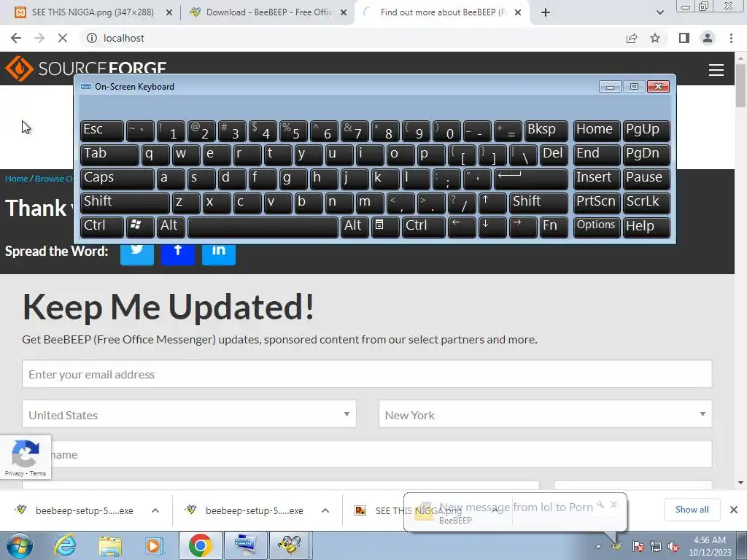Open the SourceForge hamburger menu

point(716,70)
